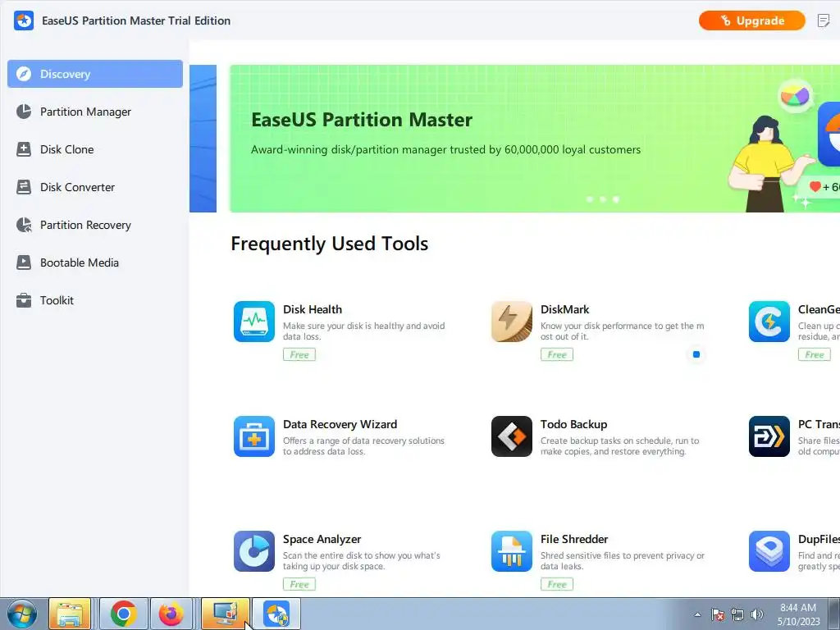This screenshot has width=840, height=630.
Task: Click the Free tag under Disk Health
Action: pos(299,354)
